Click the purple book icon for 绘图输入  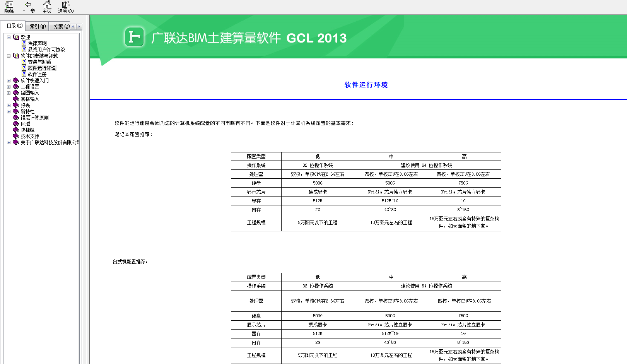tap(16, 93)
